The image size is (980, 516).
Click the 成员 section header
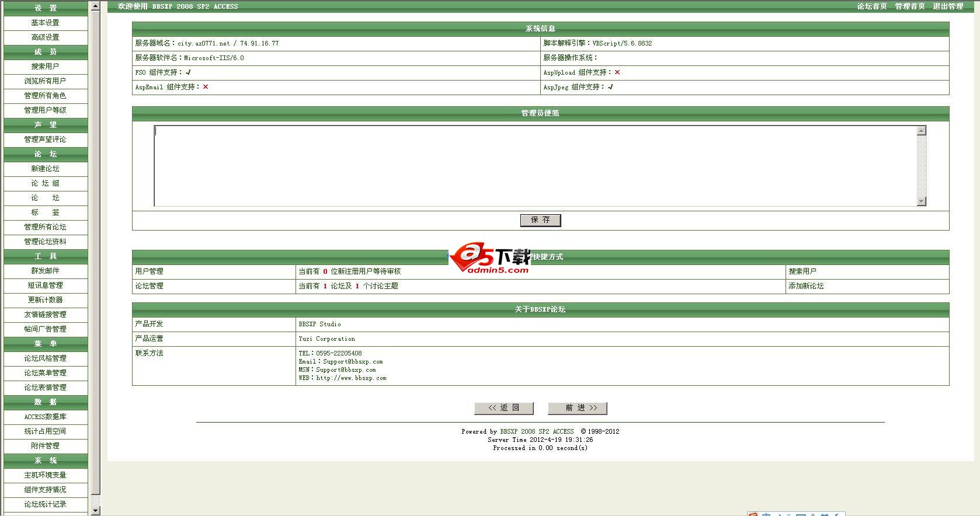(x=45, y=52)
